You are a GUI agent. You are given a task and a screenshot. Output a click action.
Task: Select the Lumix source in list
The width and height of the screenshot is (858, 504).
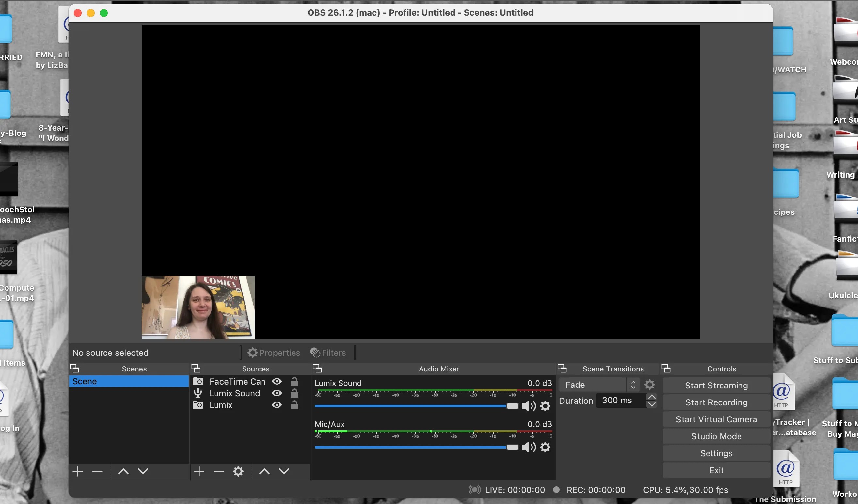pyautogui.click(x=221, y=405)
